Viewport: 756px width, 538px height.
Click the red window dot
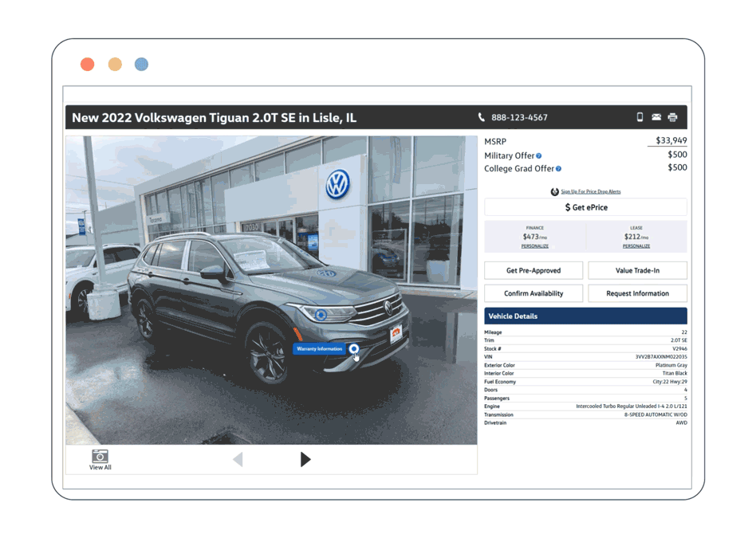tap(87, 64)
